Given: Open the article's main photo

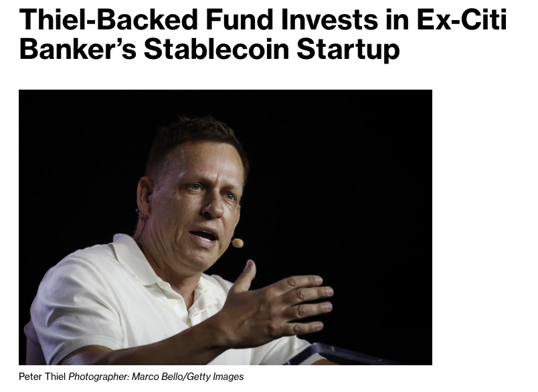Looking at the screenshot, I should 226,227.
